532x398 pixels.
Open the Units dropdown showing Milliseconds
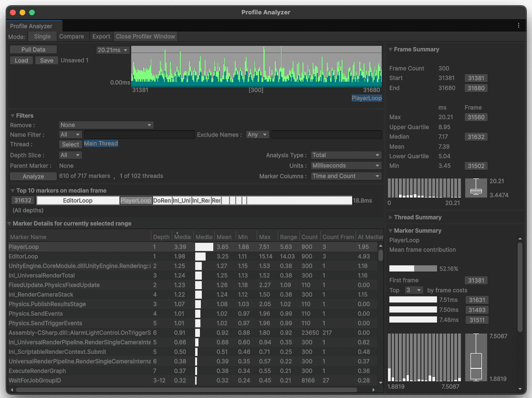pos(346,166)
